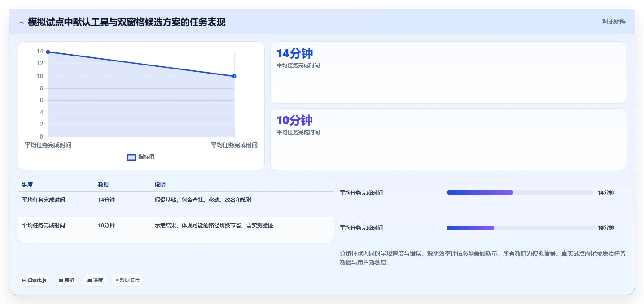This screenshot has height=304, width=644.
Task: Click the description starting with 示意结果
Action: [x=214, y=226]
